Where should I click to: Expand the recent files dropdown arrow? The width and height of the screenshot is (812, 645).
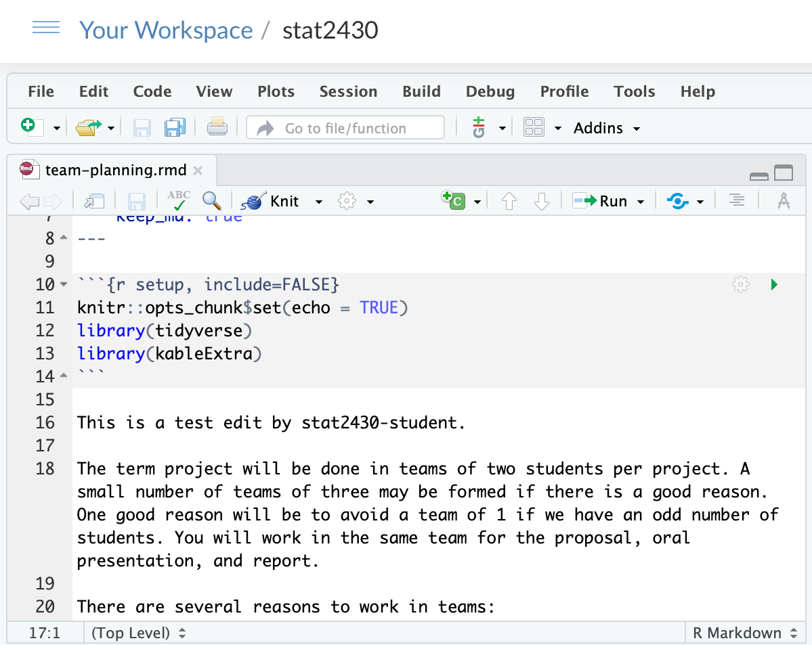click(x=111, y=129)
